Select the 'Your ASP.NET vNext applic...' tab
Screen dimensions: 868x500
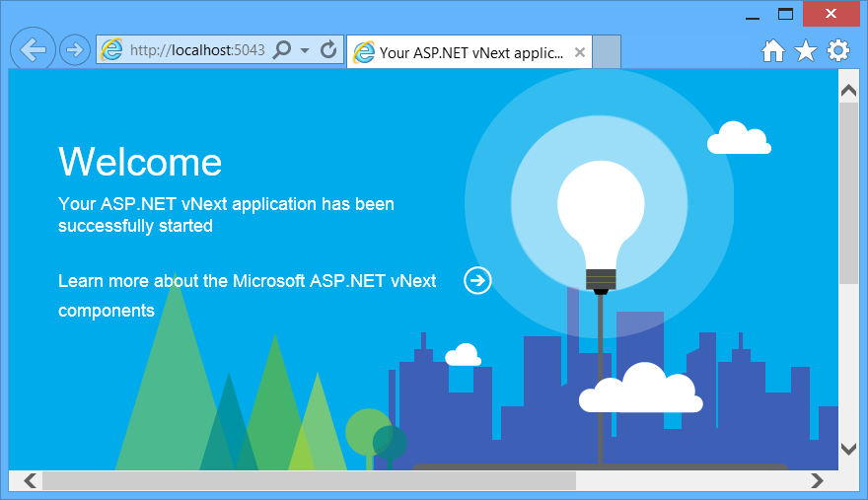470,52
